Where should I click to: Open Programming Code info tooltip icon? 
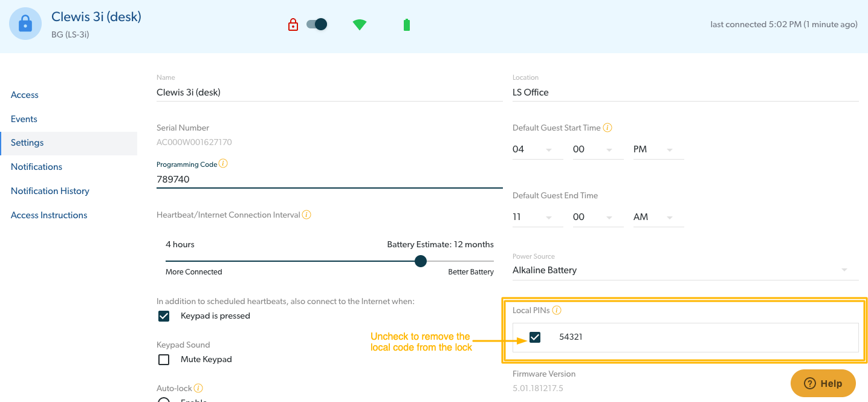(x=223, y=164)
